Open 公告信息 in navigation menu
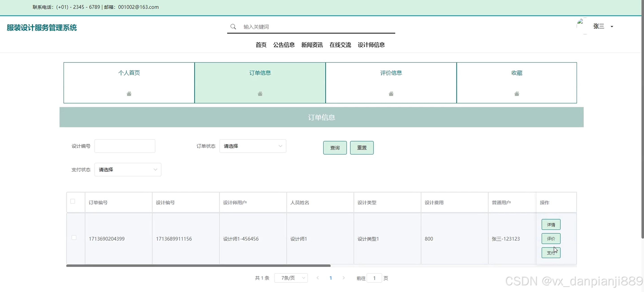Screen dimensions: 644x292 point(284,45)
